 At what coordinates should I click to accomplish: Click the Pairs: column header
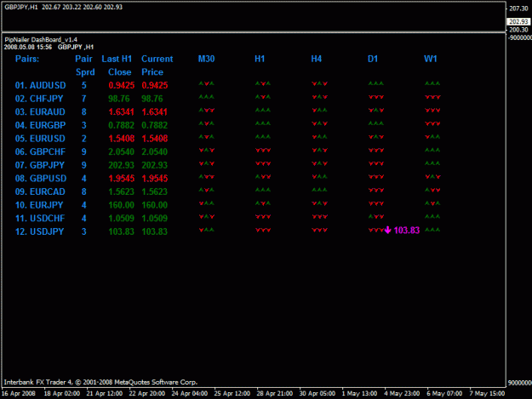27,59
